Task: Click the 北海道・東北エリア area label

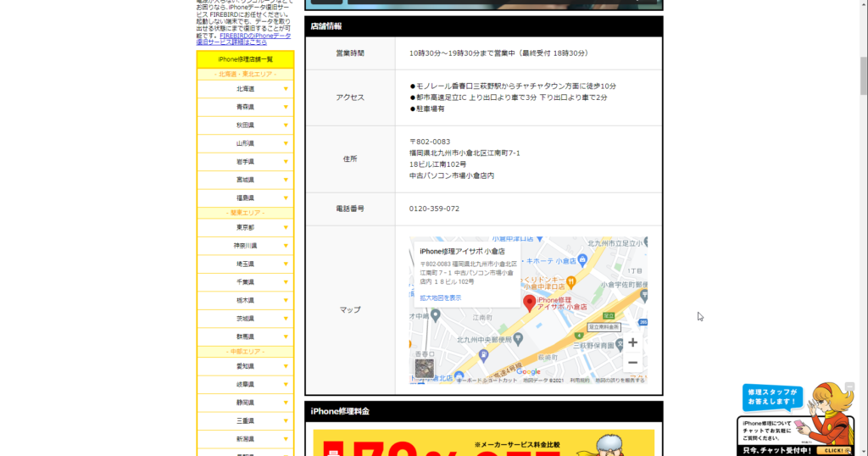Action: pyautogui.click(x=245, y=74)
